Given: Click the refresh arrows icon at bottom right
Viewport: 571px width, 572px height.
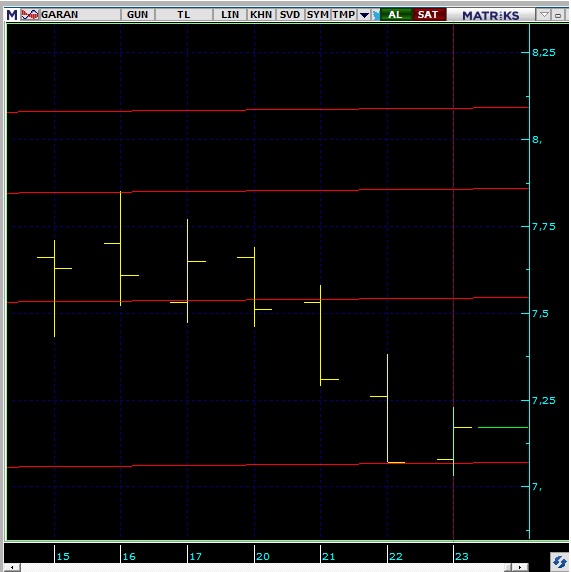Looking at the screenshot, I should click(559, 561).
